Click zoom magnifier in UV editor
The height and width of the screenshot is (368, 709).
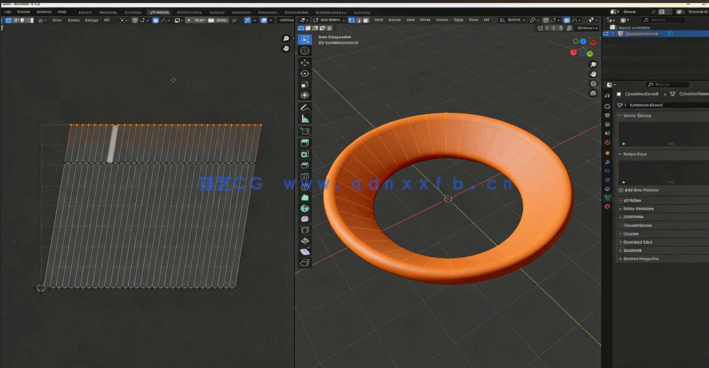286,39
